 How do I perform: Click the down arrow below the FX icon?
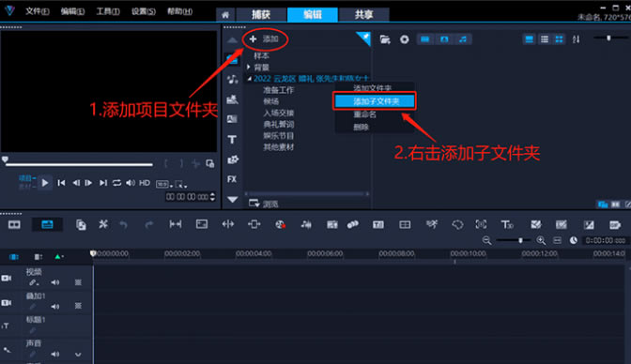tap(232, 199)
